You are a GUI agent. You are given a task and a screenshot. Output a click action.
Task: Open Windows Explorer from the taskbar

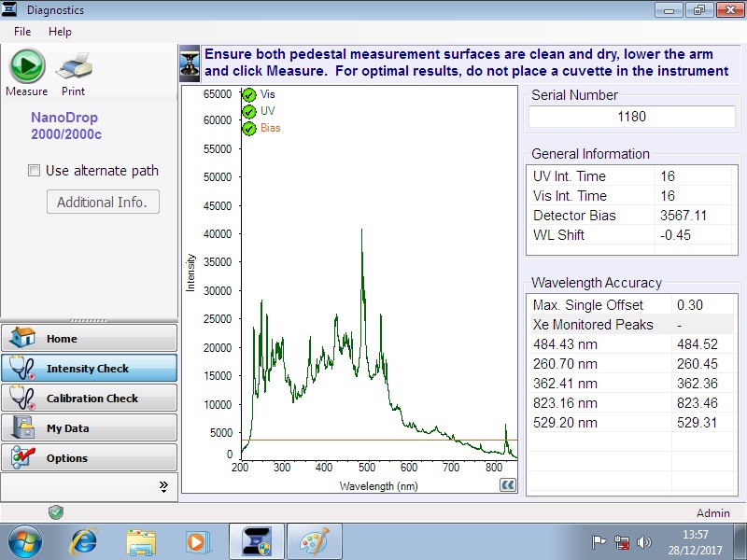pyautogui.click(x=141, y=542)
